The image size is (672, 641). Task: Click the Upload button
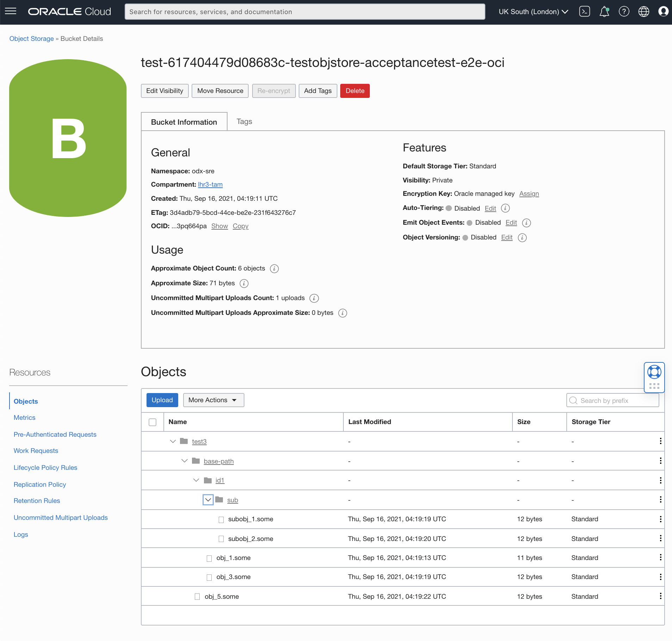[162, 400]
